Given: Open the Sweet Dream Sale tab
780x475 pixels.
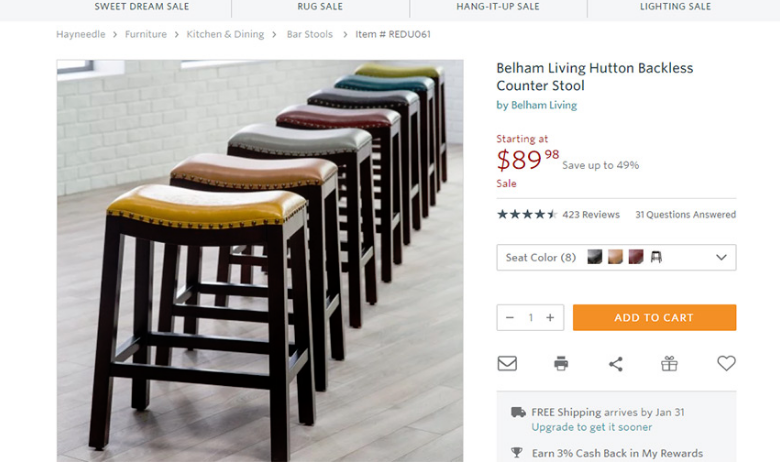Looking at the screenshot, I should pos(142,7).
